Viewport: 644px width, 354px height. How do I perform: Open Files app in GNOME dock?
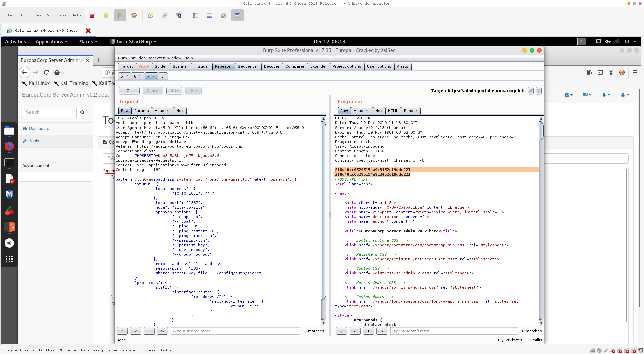9,131
